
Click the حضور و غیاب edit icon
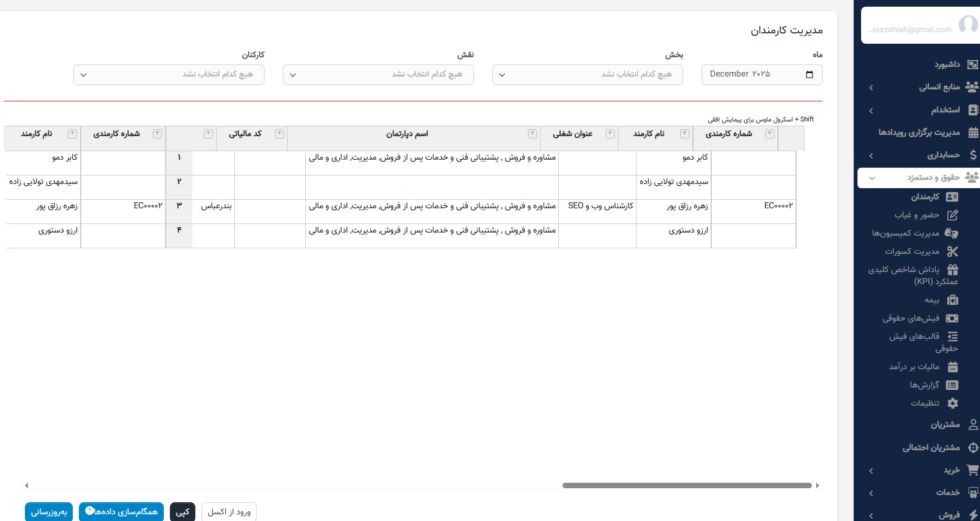click(953, 215)
